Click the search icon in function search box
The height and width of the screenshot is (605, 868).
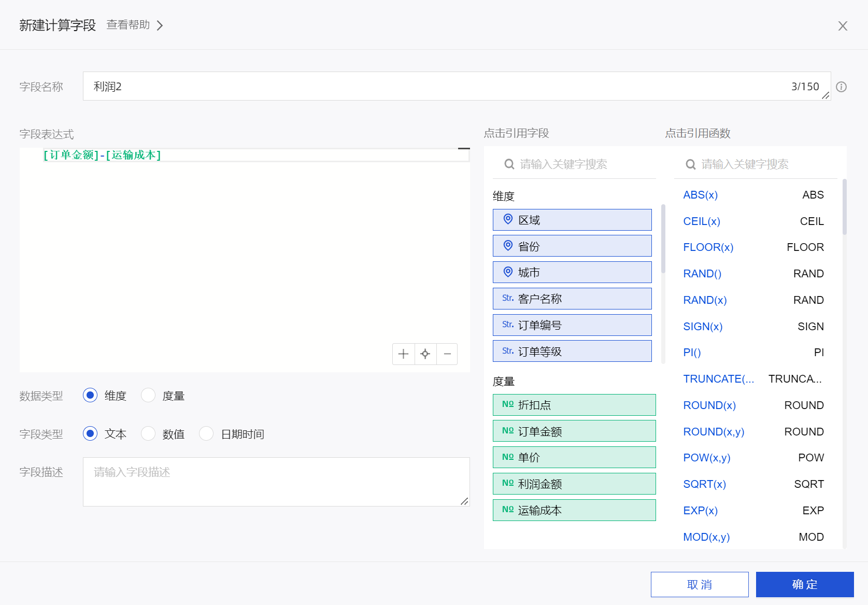pyautogui.click(x=690, y=164)
